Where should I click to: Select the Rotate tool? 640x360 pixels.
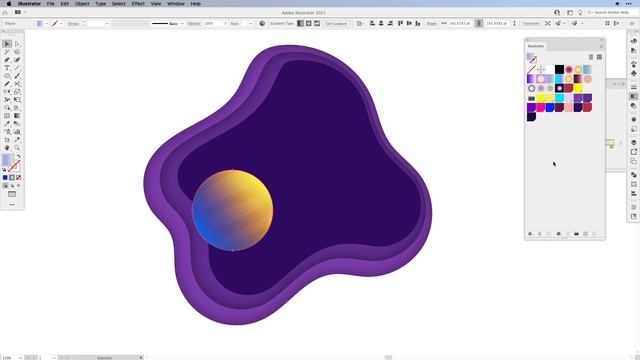click(7, 92)
